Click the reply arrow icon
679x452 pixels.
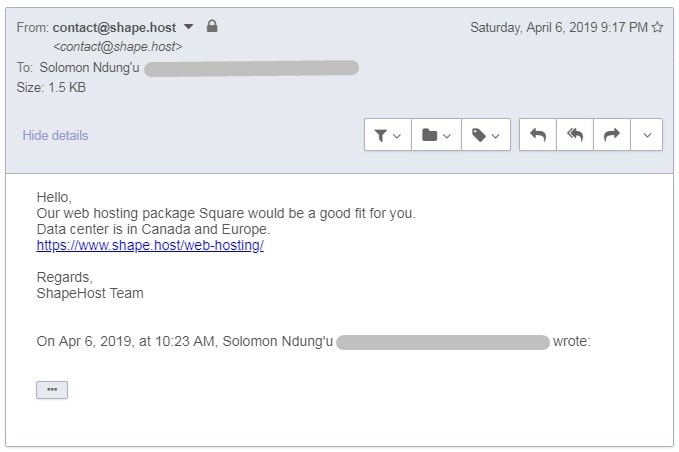click(x=538, y=135)
